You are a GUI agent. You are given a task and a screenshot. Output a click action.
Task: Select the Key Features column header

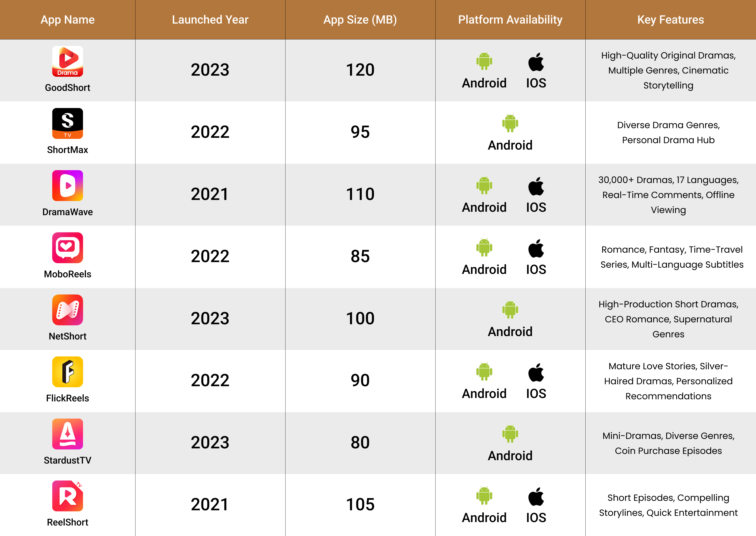tap(670, 20)
